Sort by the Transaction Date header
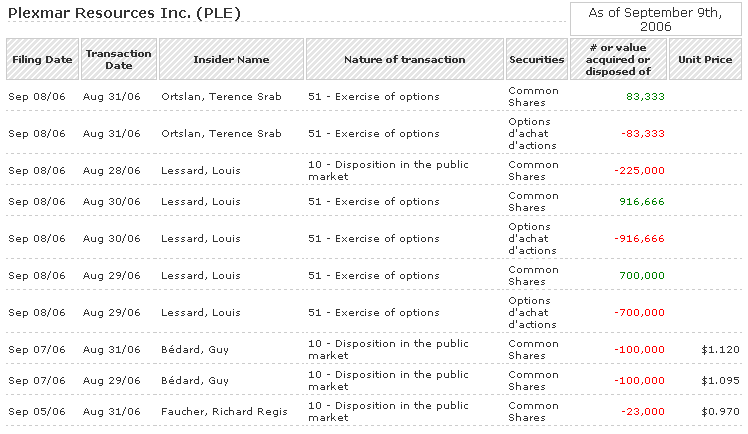The height and width of the screenshot is (434, 748). pyautogui.click(x=118, y=60)
